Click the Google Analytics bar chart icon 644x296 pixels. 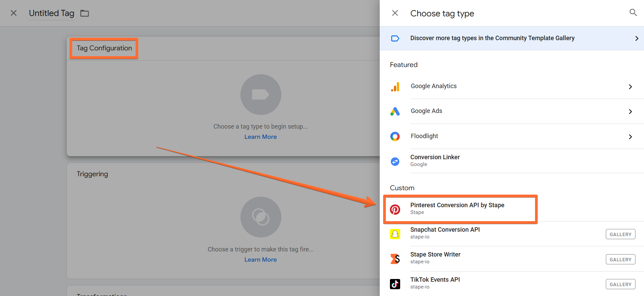[x=395, y=87]
